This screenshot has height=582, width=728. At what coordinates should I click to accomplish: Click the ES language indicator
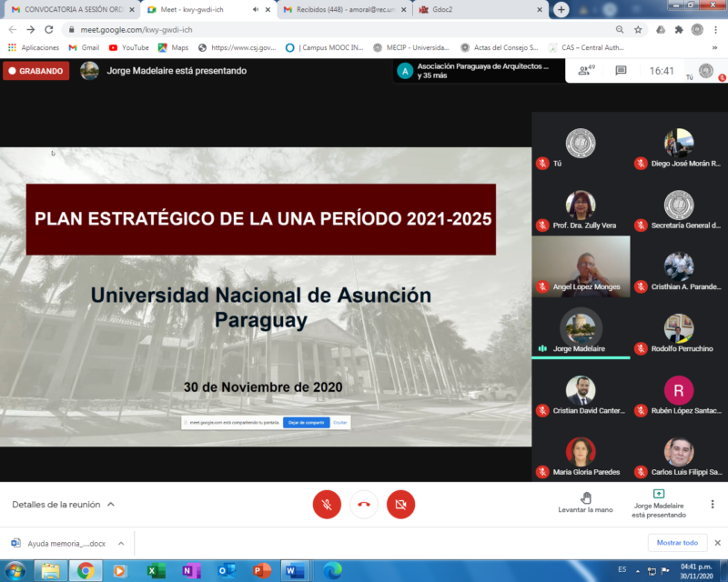[x=622, y=569]
